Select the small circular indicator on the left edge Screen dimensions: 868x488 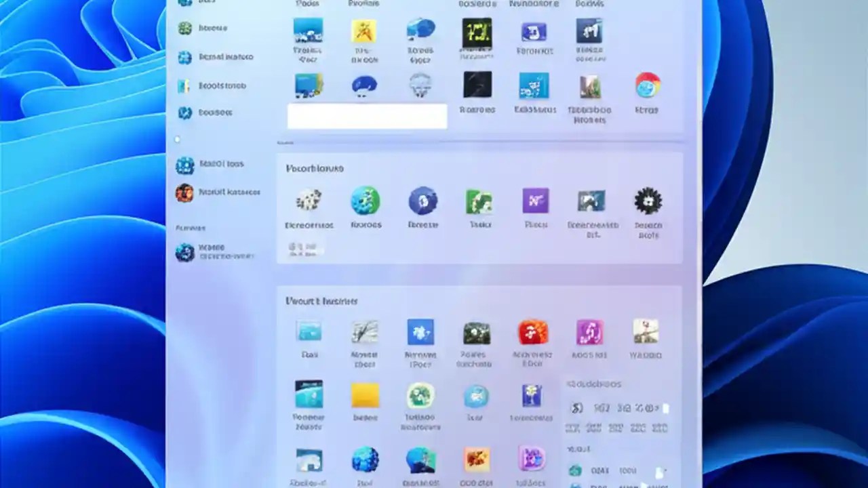177,140
